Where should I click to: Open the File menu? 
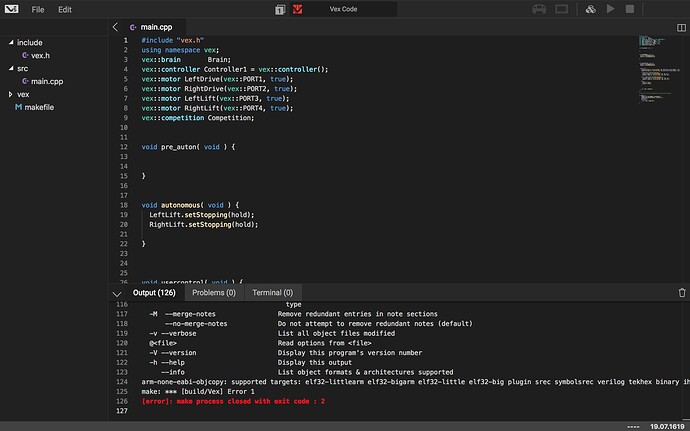tap(38, 9)
